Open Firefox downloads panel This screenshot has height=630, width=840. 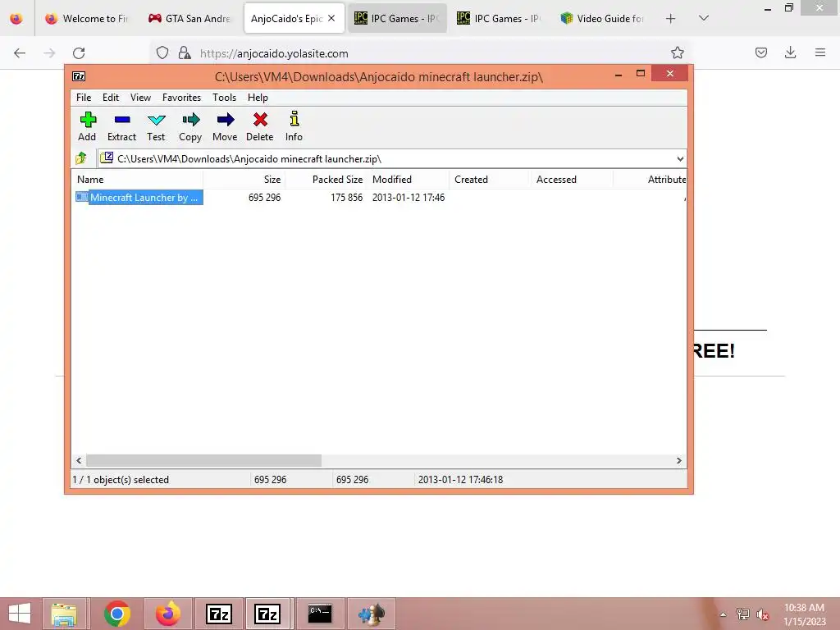click(x=790, y=52)
